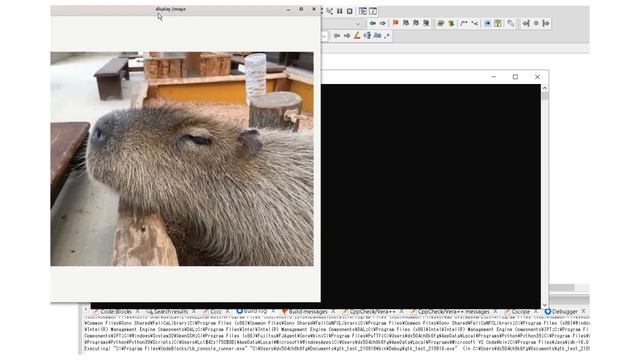Viewport: 640px width, 360px height.
Task: Click the help document question mark icon
Action: [498, 24]
